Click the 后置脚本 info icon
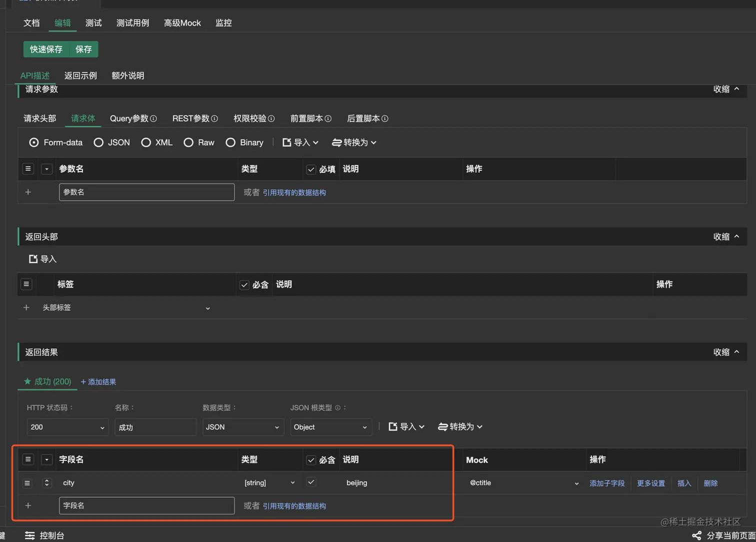756x542 pixels. [x=385, y=119]
